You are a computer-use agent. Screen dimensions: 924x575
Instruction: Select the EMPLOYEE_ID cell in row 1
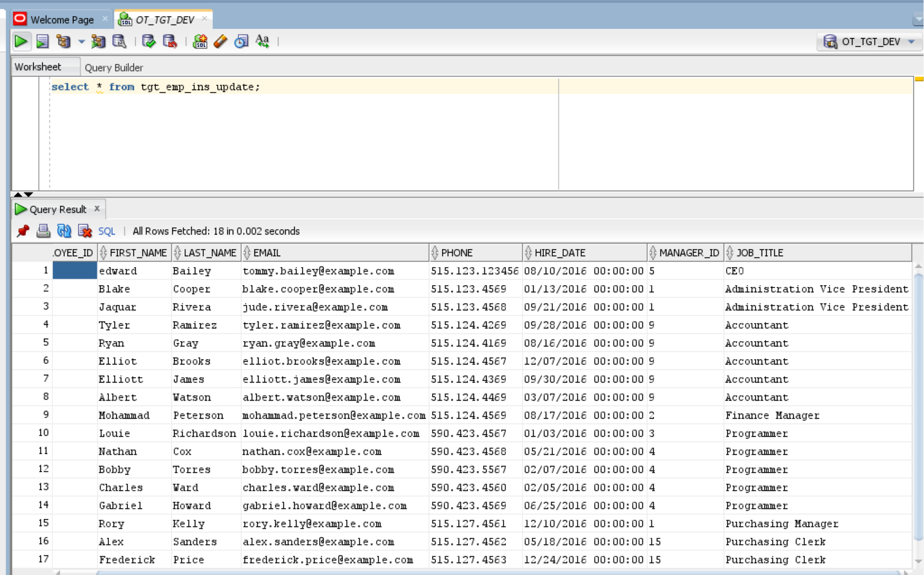tap(75, 271)
